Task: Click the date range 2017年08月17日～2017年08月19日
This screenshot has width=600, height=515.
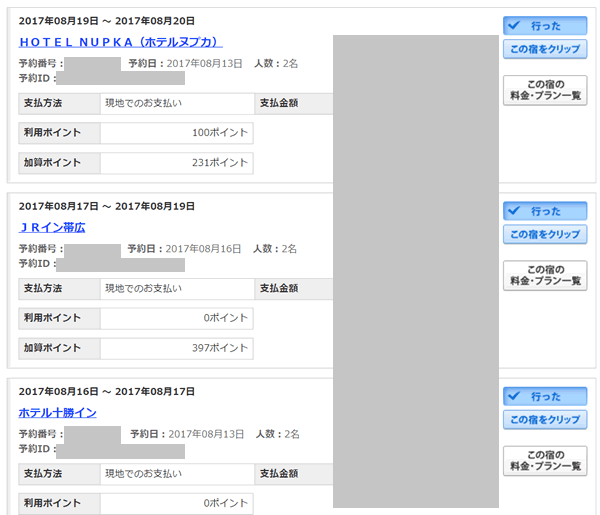Action: point(107,206)
